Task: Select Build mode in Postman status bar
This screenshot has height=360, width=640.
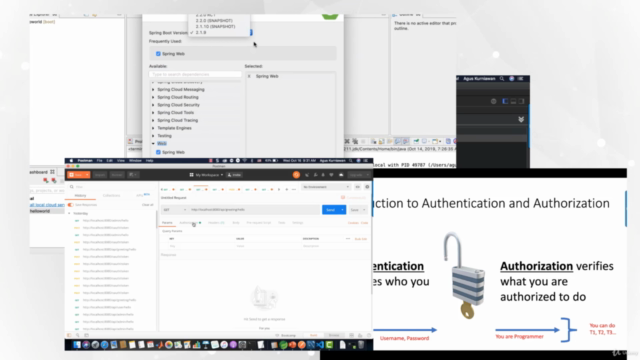Action: tap(313, 336)
